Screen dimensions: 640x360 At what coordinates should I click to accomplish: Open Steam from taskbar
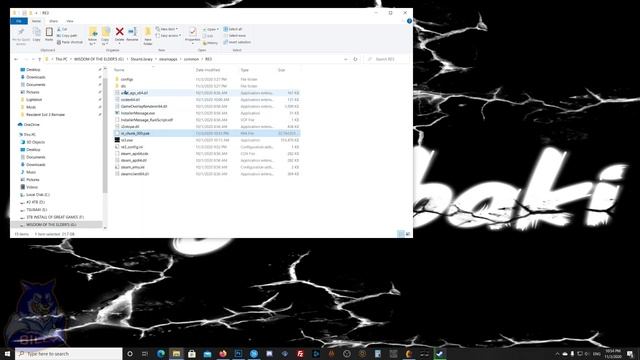440,353
